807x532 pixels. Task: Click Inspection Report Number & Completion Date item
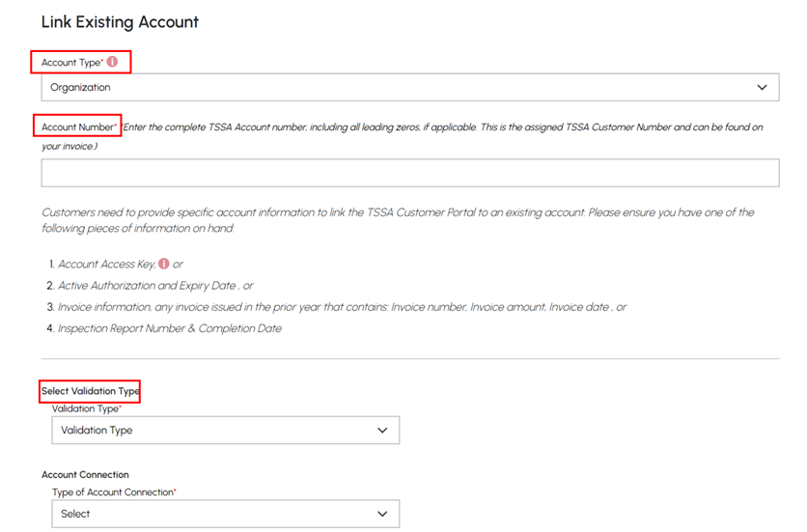coord(169,328)
